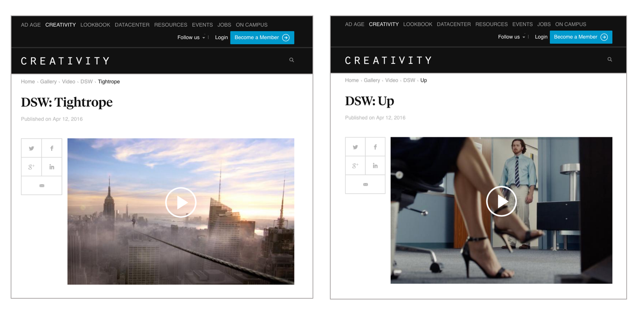
Task: Share on Google Plus in DSW: Up page
Action: pos(356,166)
